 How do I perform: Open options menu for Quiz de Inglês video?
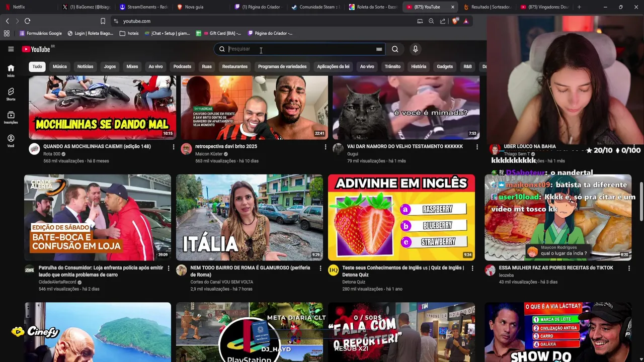(x=472, y=268)
